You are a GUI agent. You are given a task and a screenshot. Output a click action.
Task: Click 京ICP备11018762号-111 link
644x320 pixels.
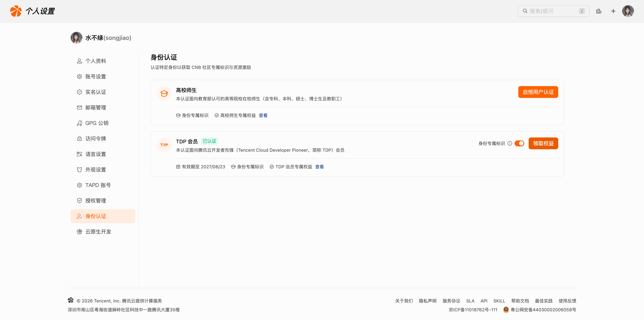point(473,310)
